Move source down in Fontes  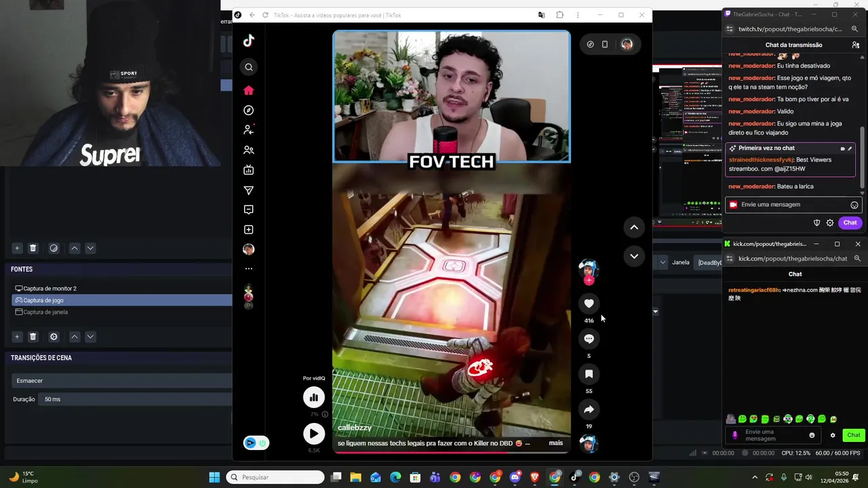click(90, 337)
